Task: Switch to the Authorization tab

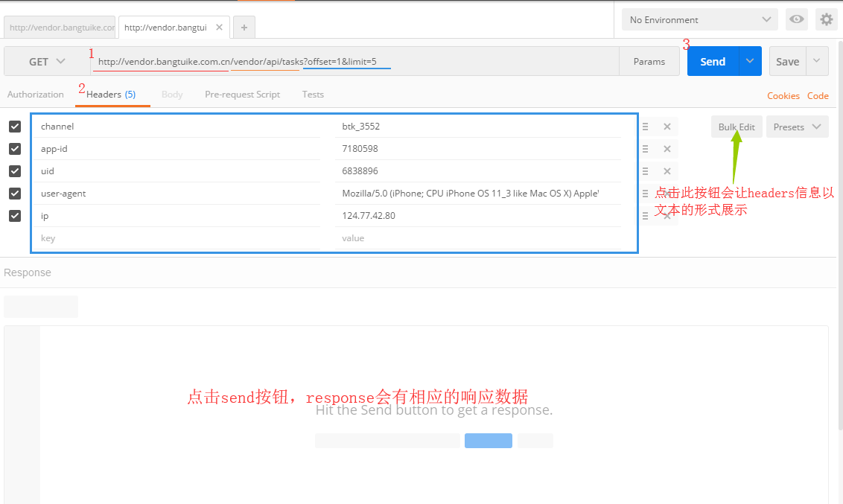Action: tap(36, 95)
